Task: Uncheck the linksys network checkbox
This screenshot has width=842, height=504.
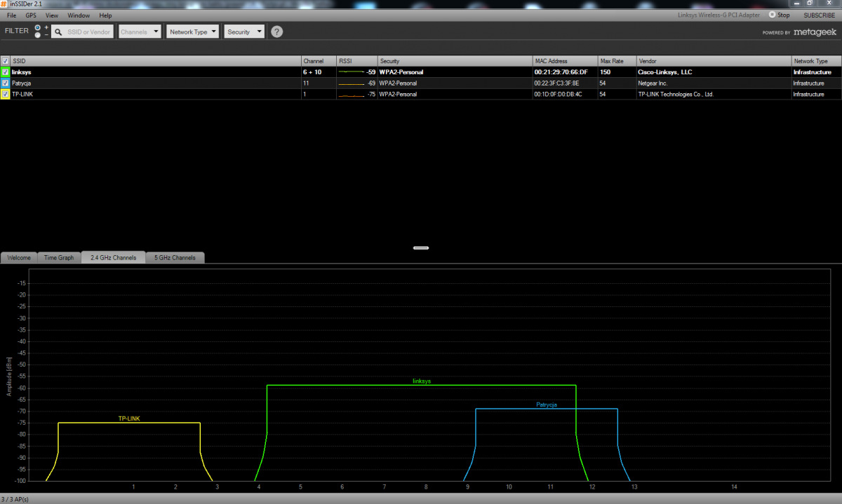Action: pyautogui.click(x=5, y=71)
